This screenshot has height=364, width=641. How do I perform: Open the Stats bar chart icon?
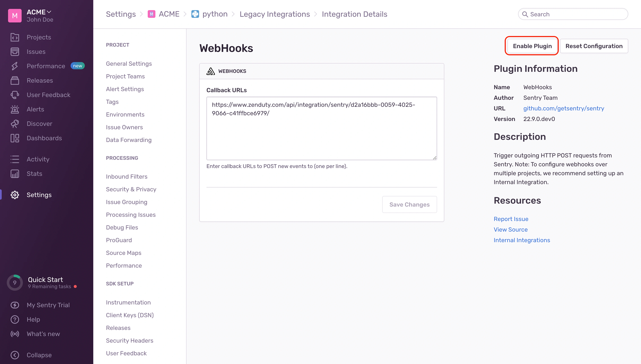click(15, 174)
